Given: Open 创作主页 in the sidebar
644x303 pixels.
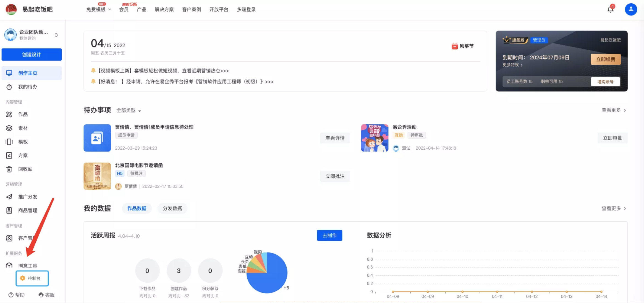Looking at the screenshot, I should tap(32, 73).
